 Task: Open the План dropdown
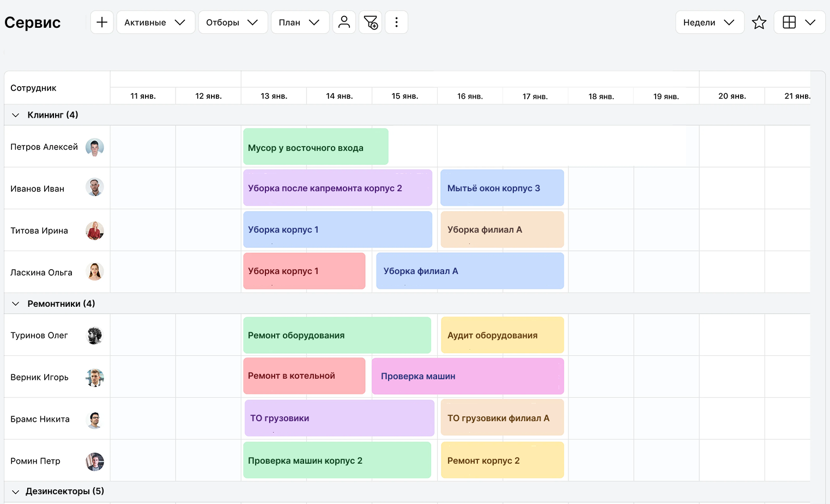pyautogui.click(x=300, y=22)
